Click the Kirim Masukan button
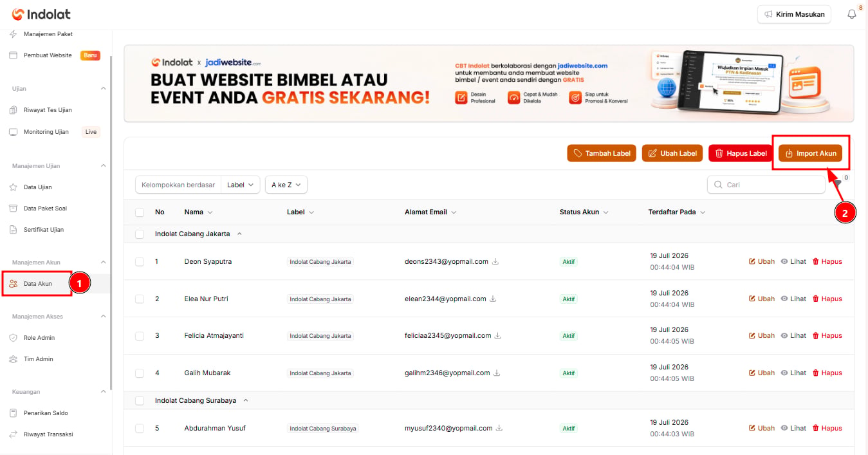 794,14
